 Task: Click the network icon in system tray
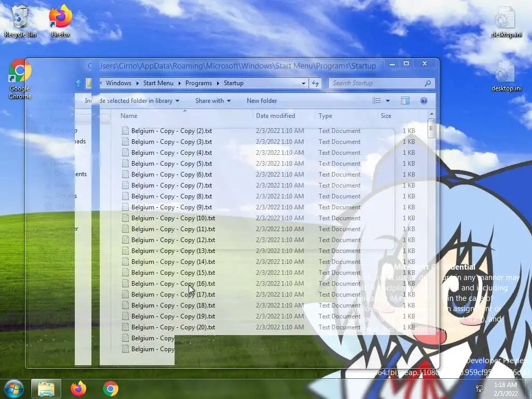click(x=480, y=389)
